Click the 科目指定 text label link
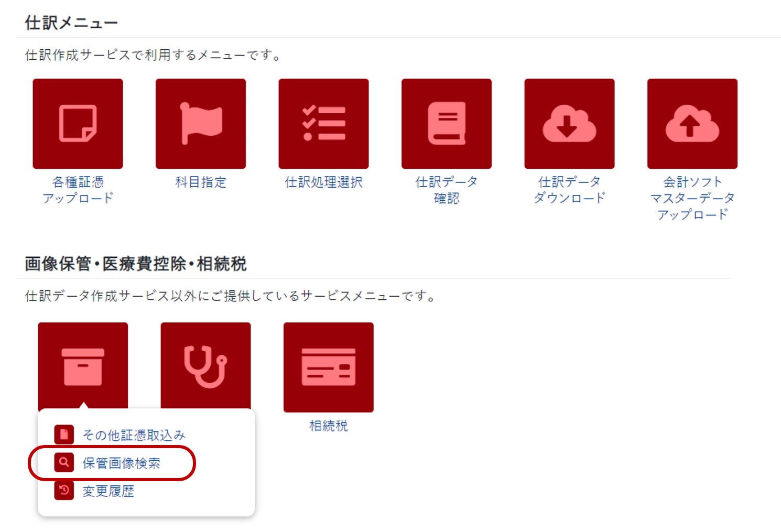The image size is (781, 532). point(201,182)
